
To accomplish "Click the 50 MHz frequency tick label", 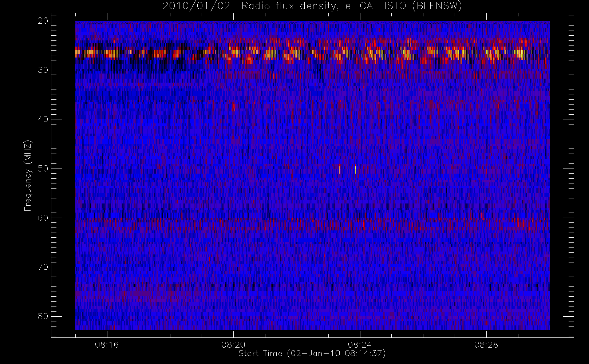I will (43, 169).
